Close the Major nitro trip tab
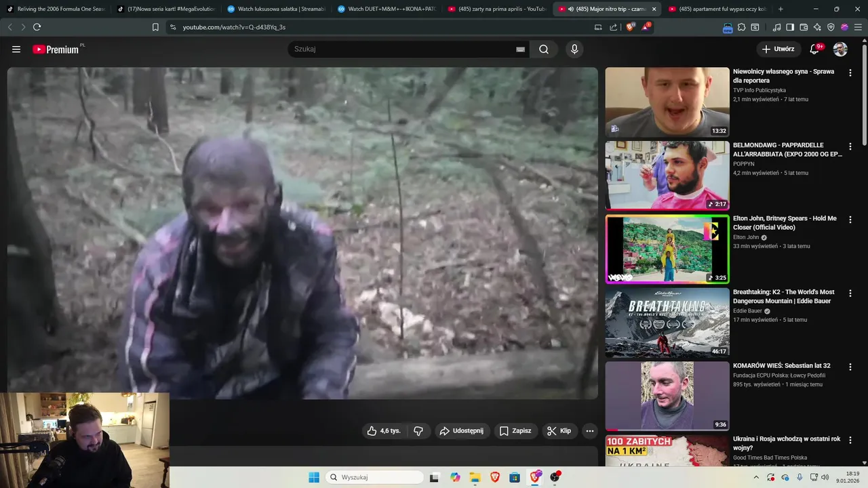 click(654, 9)
